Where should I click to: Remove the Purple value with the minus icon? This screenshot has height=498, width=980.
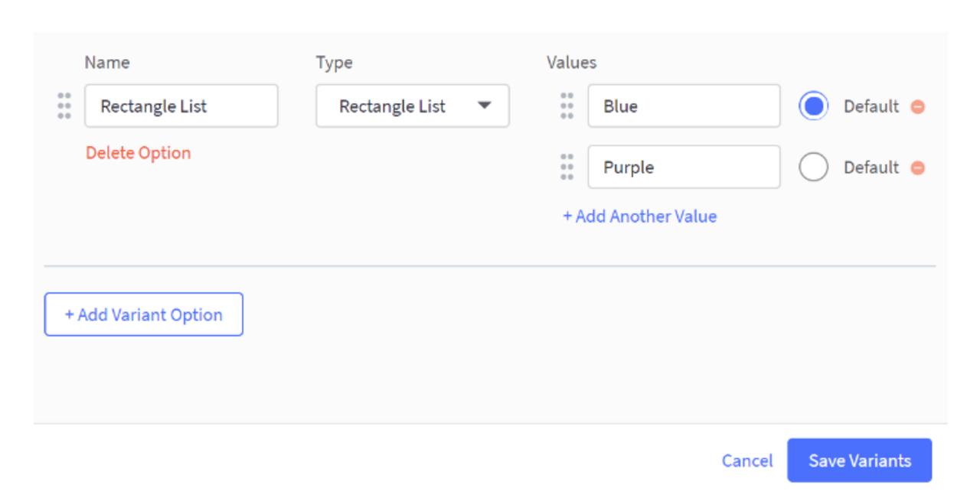[x=917, y=168]
